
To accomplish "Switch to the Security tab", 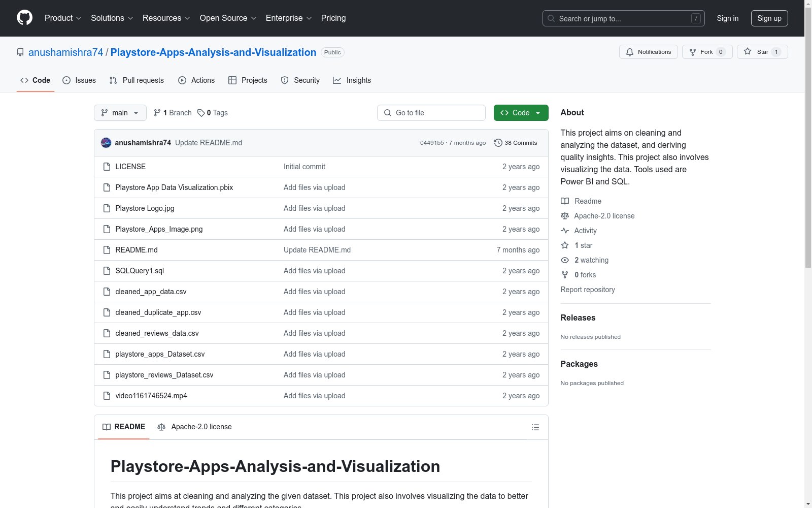I will [300, 80].
